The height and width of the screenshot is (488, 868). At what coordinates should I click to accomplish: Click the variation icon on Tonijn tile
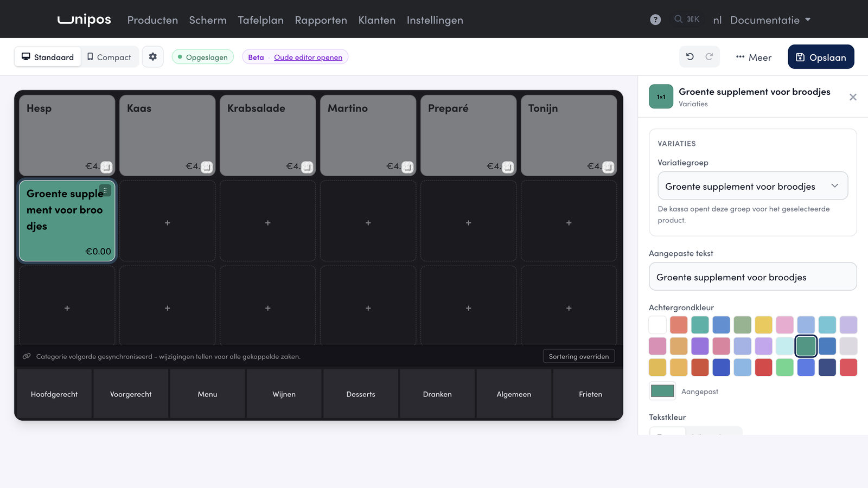pos(609,167)
